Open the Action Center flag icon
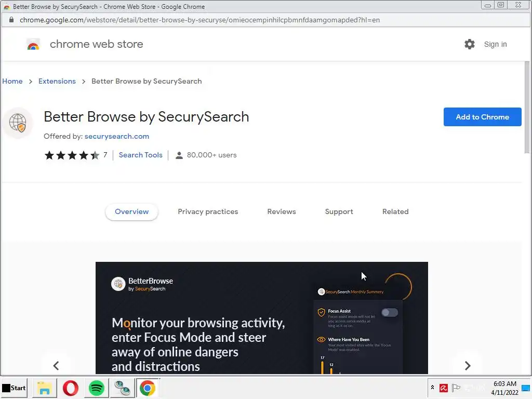The height and width of the screenshot is (399, 532). (x=456, y=388)
